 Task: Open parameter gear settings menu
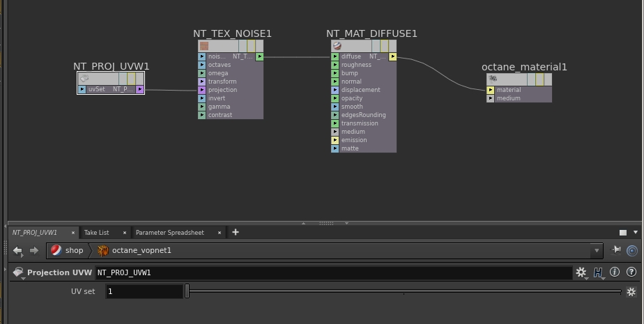click(x=581, y=272)
